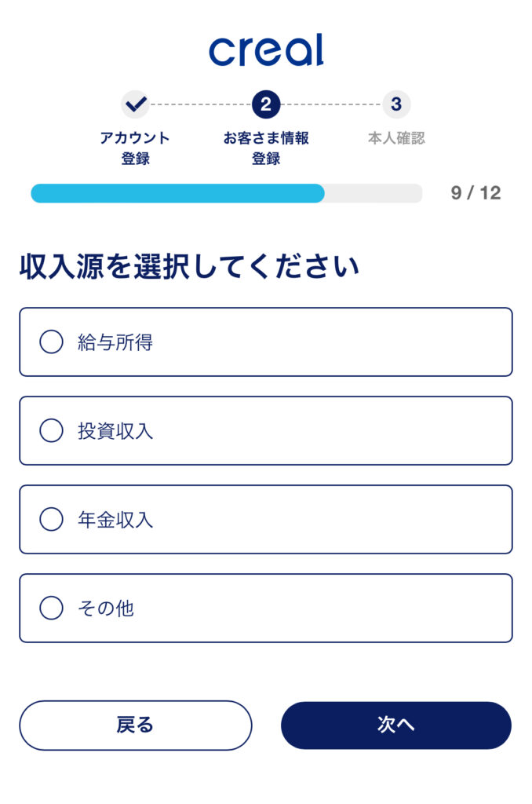Click the completed account registration step indicator

137,102
